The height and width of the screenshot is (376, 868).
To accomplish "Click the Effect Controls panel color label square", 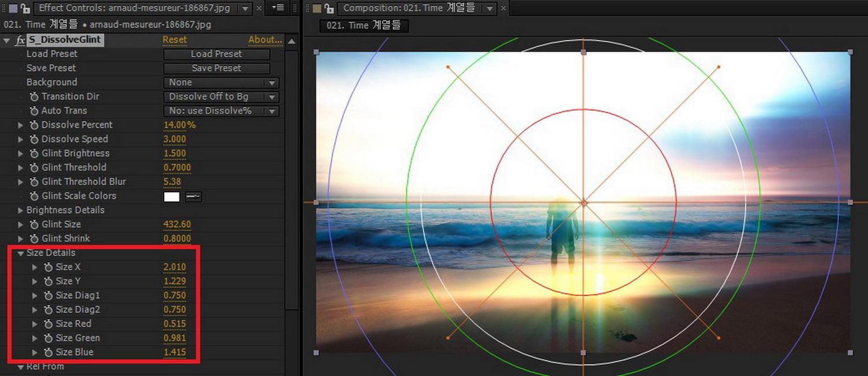I will coord(13,8).
